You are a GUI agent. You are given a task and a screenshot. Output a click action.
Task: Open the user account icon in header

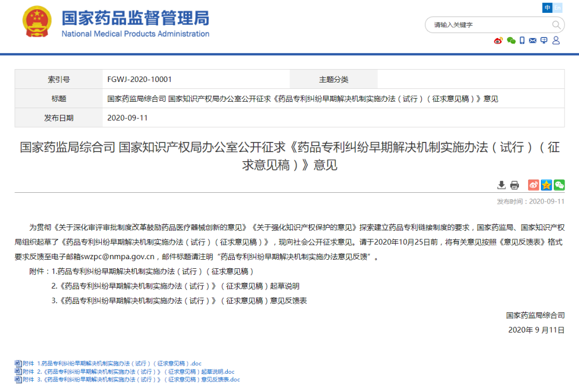(x=556, y=41)
